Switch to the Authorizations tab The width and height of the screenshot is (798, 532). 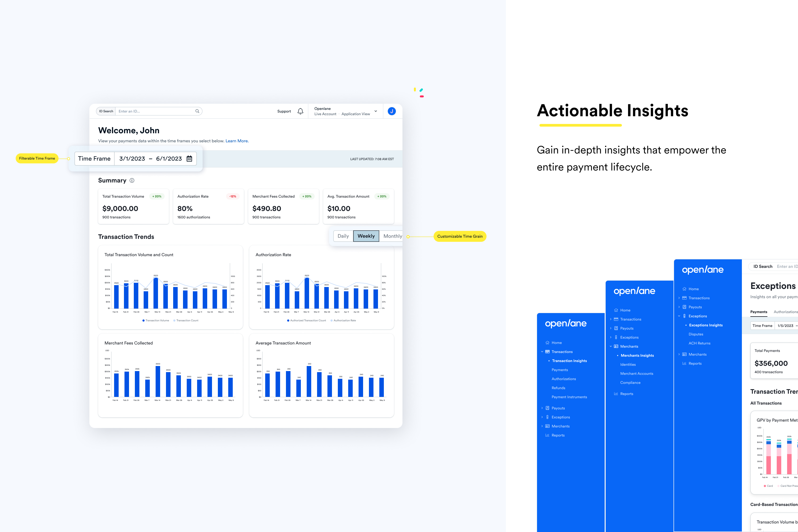785,312
